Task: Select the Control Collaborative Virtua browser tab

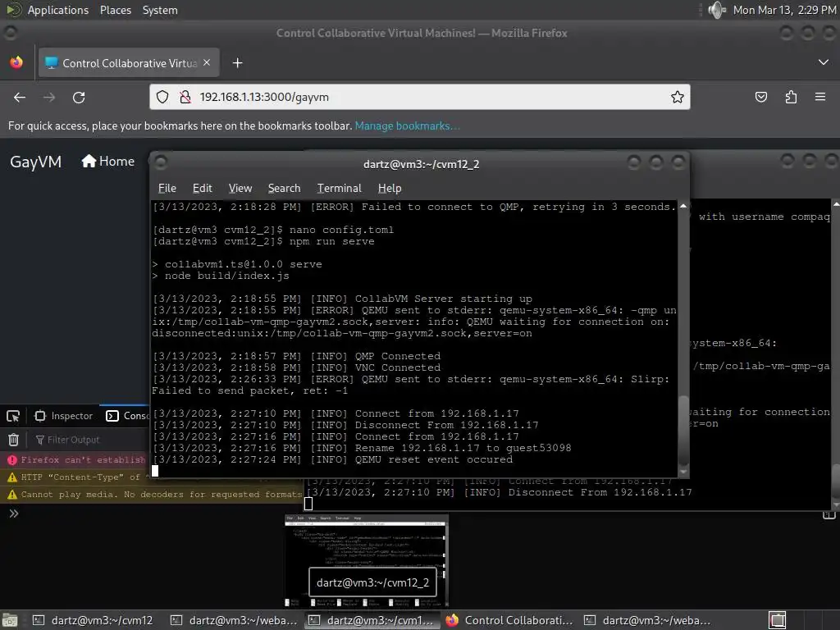Action: click(127, 62)
